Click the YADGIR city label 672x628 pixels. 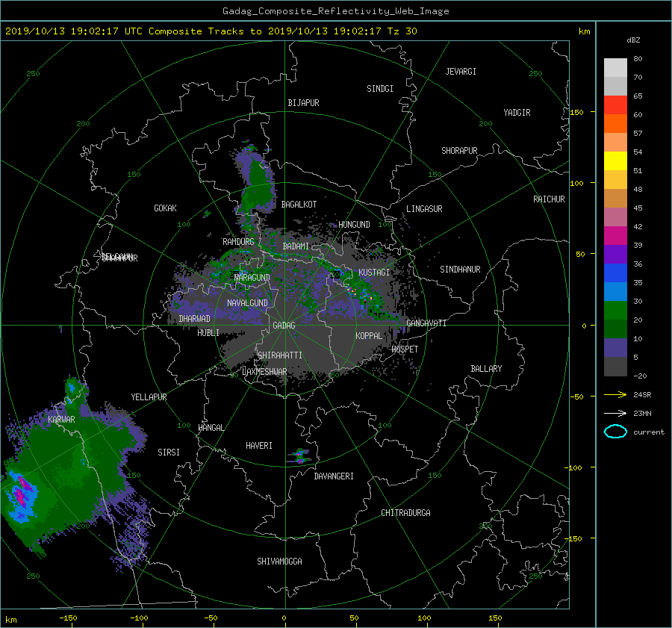point(517,113)
